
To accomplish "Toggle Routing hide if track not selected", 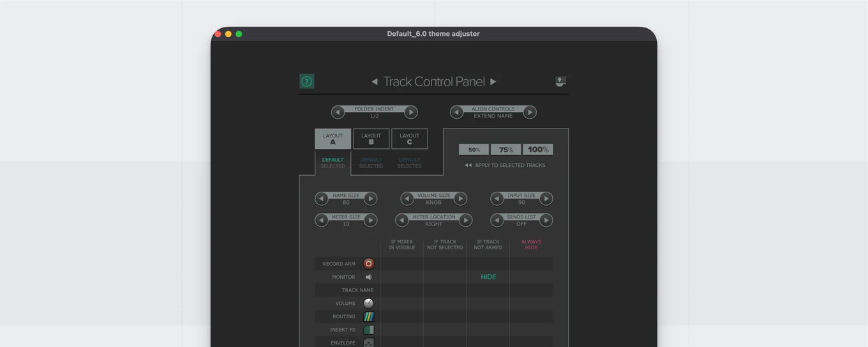I will pyautogui.click(x=445, y=316).
